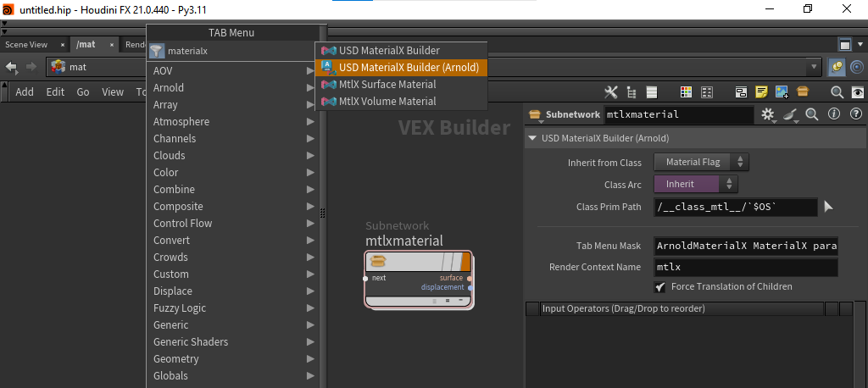Image resolution: width=868 pixels, height=388 pixels.
Task: Open node help with the question mark icon
Action: (855, 114)
